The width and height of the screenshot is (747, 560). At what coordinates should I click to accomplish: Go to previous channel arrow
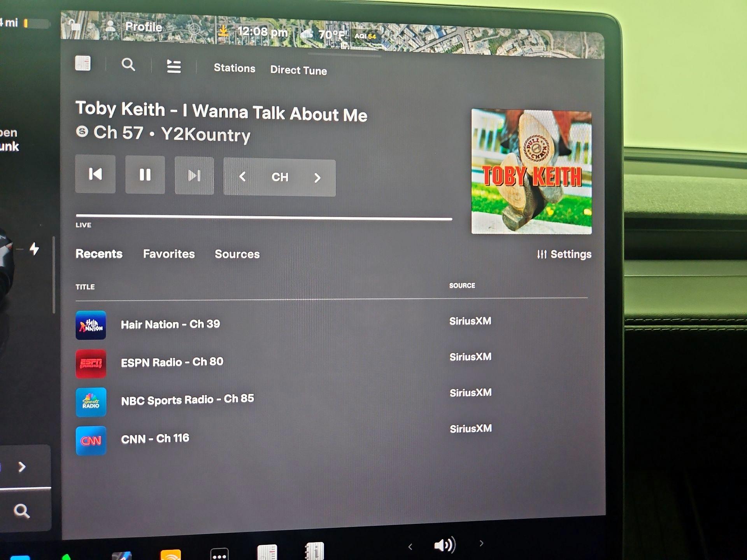[242, 177]
